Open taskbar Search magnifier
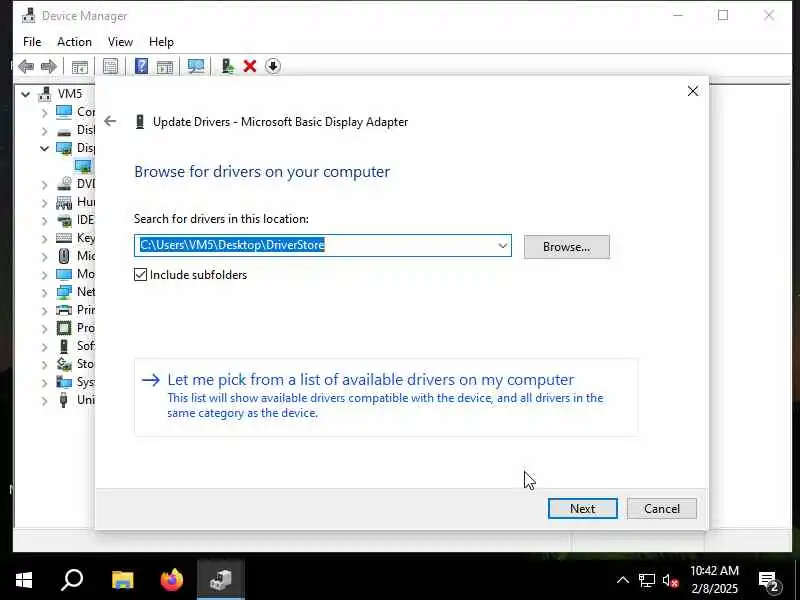 click(72, 580)
